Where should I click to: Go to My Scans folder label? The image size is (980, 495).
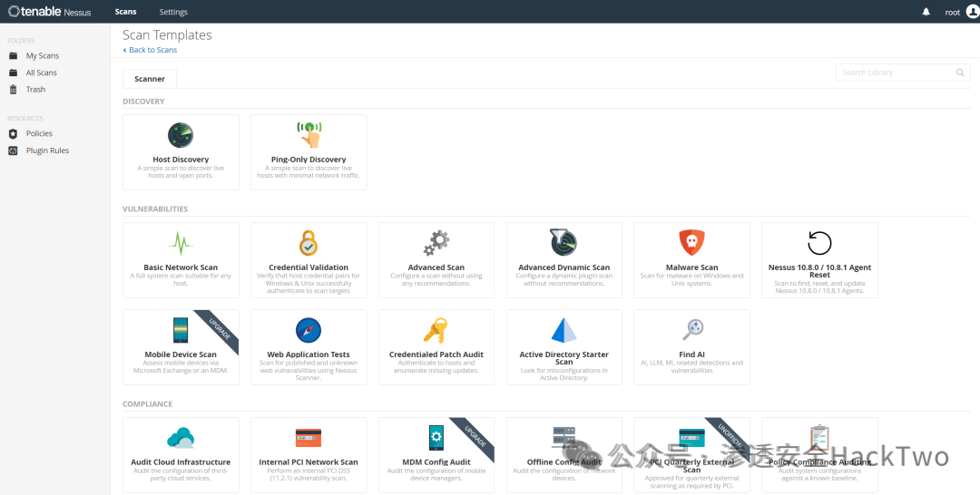pos(43,55)
